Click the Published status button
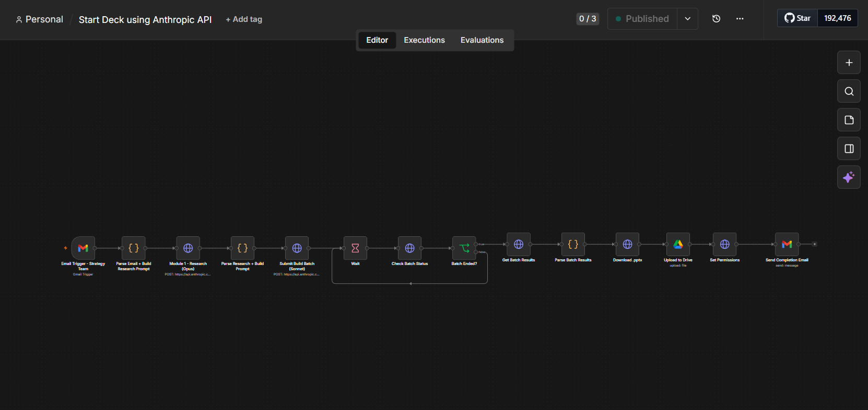 642,19
